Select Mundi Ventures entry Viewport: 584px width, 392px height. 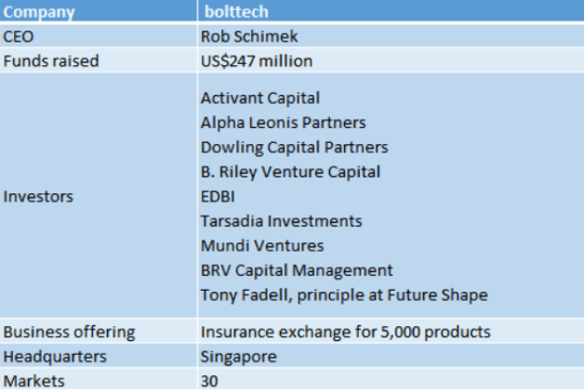(262, 246)
